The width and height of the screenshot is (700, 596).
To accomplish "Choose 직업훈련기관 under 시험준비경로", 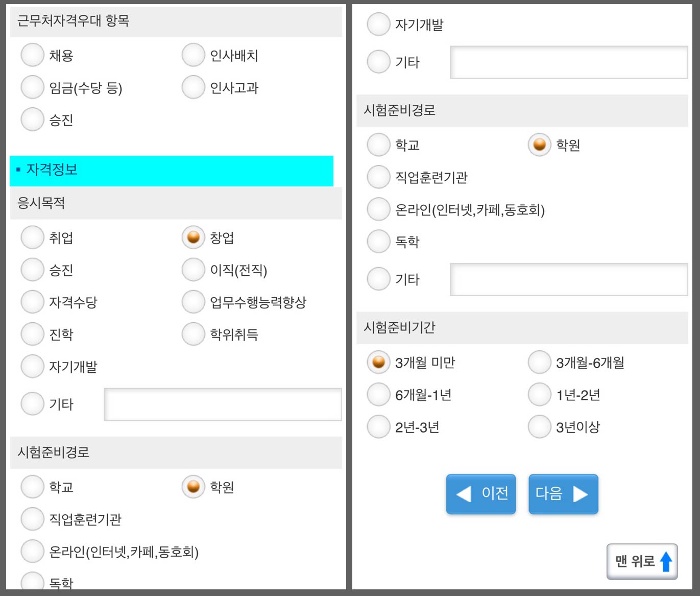I will pos(378,177).
